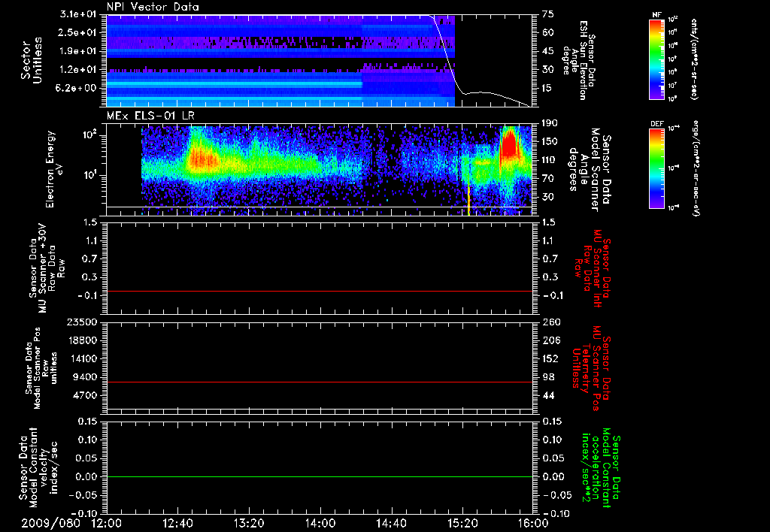Viewport: 770px width, 532px height.
Task: Click the "cnts/(cm**2-sr-sec)" units label
Action: coord(693,59)
